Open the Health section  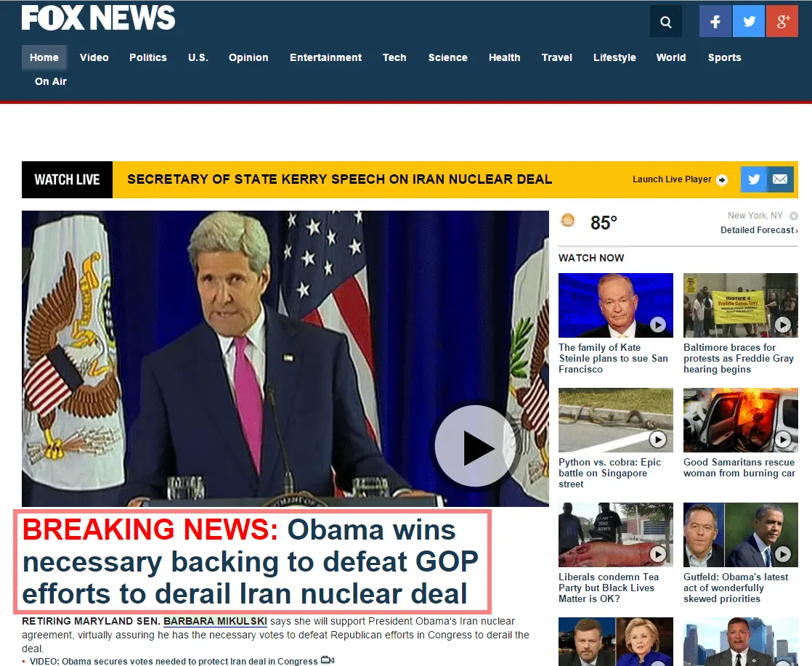(x=504, y=57)
